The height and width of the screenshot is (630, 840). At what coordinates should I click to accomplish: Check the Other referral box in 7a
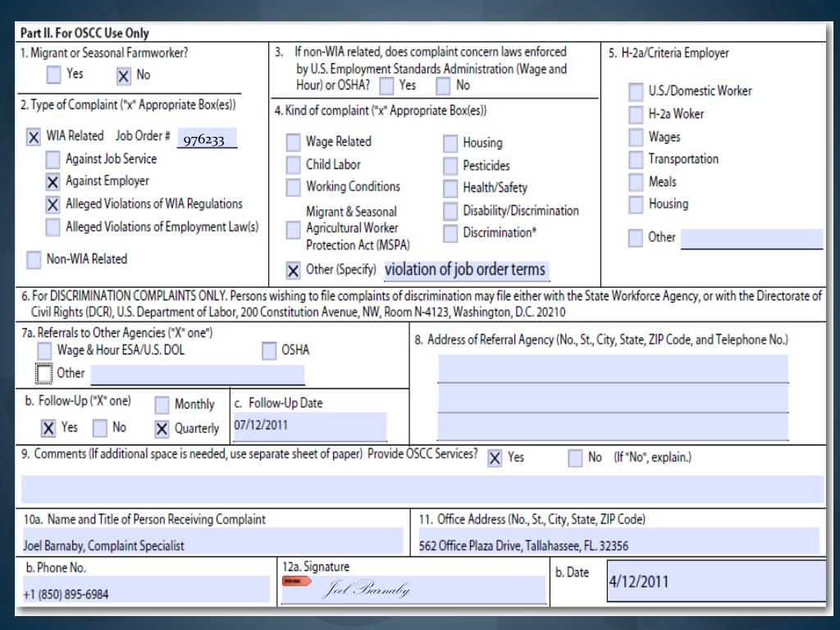(x=44, y=374)
